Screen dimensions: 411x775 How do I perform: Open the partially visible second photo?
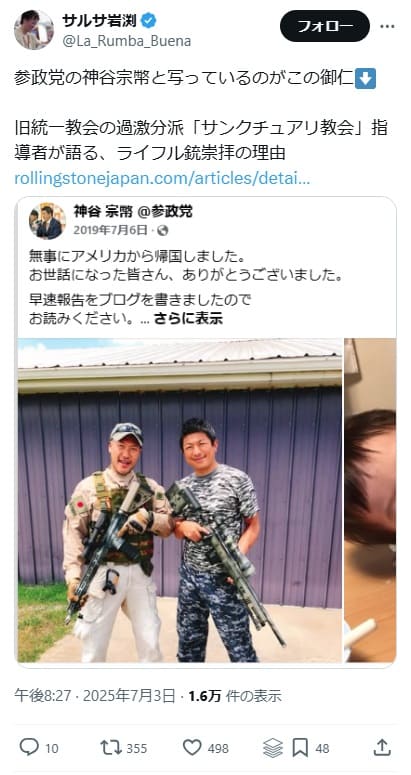coord(370,500)
